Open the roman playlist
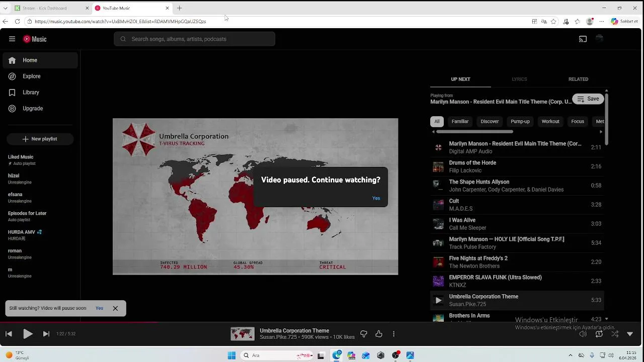Image resolution: width=644 pixels, height=362 pixels. pyautogui.click(x=40, y=253)
